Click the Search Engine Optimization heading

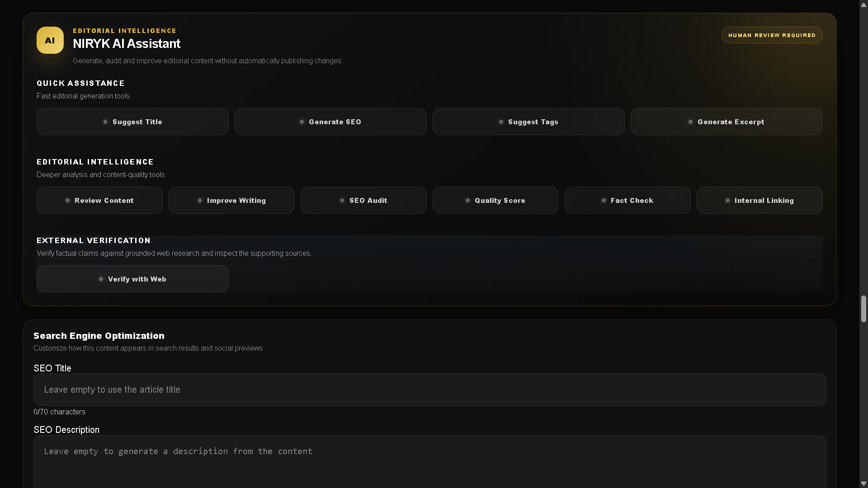[99, 336]
